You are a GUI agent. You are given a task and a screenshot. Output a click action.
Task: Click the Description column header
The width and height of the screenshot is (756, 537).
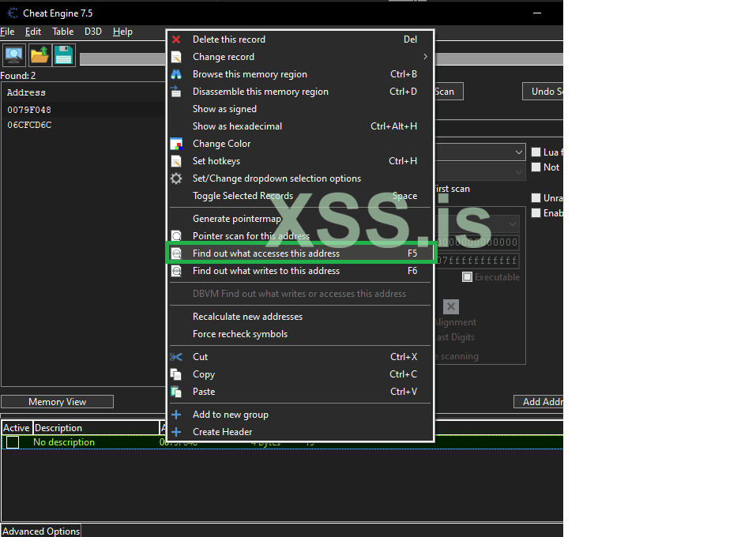(96, 428)
